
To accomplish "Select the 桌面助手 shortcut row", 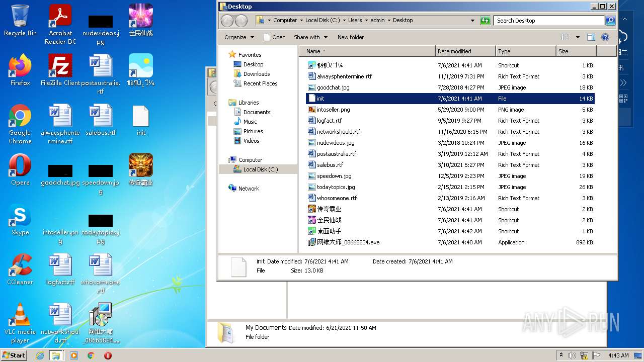I will coord(450,231).
